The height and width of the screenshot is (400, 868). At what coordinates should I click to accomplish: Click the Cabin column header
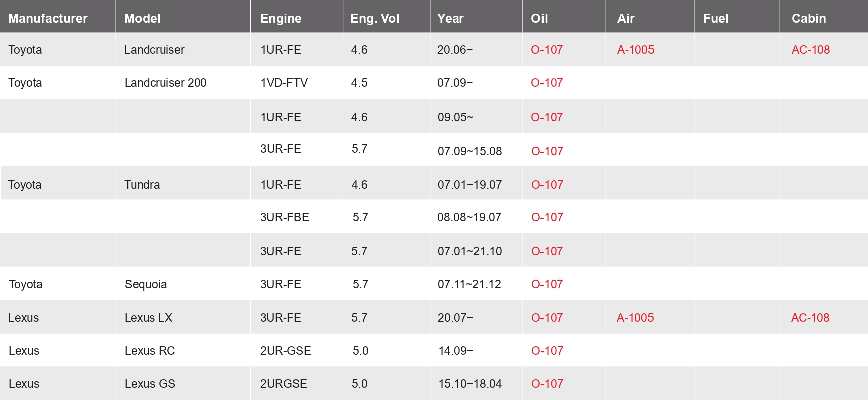pyautogui.click(x=809, y=19)
